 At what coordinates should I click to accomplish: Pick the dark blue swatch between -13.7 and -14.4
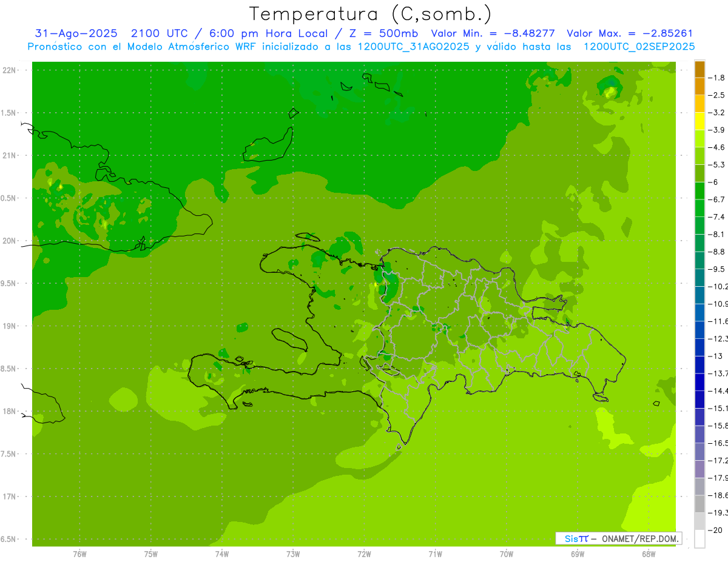pyautogui.click(x=700, y=382)
